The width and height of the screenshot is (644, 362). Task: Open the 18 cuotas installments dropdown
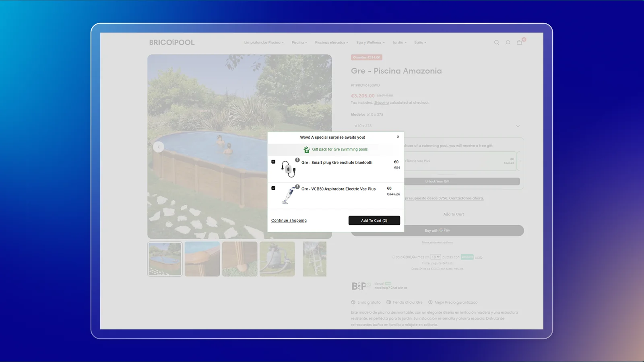point(436,257)
